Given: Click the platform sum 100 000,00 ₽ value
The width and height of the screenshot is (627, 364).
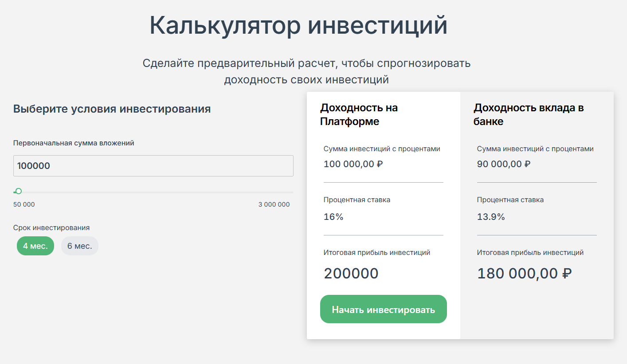Looking at the screenshot, I should coord(353,164).
